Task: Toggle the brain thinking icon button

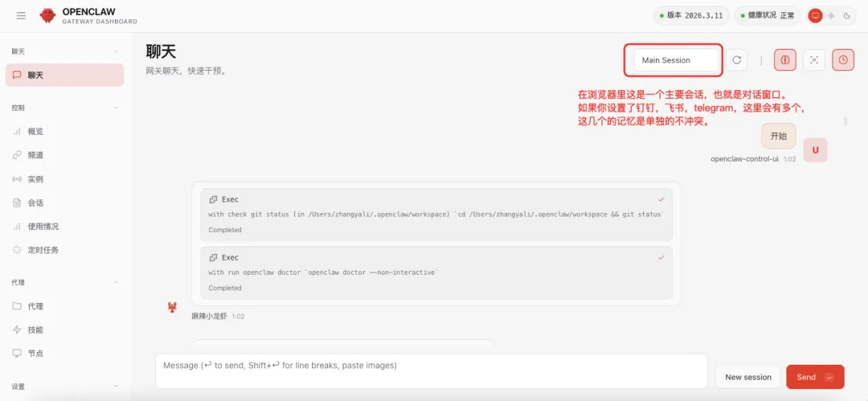Action: click(785, 59)
